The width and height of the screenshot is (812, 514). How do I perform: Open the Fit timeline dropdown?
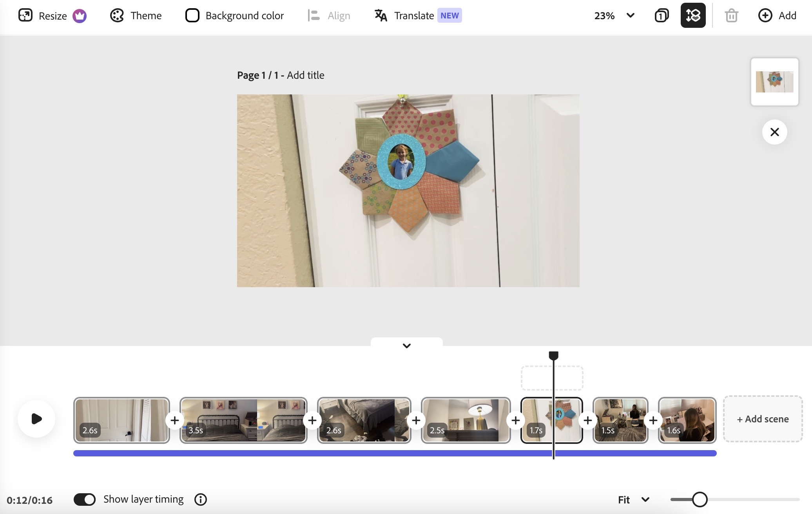(634, 500)
